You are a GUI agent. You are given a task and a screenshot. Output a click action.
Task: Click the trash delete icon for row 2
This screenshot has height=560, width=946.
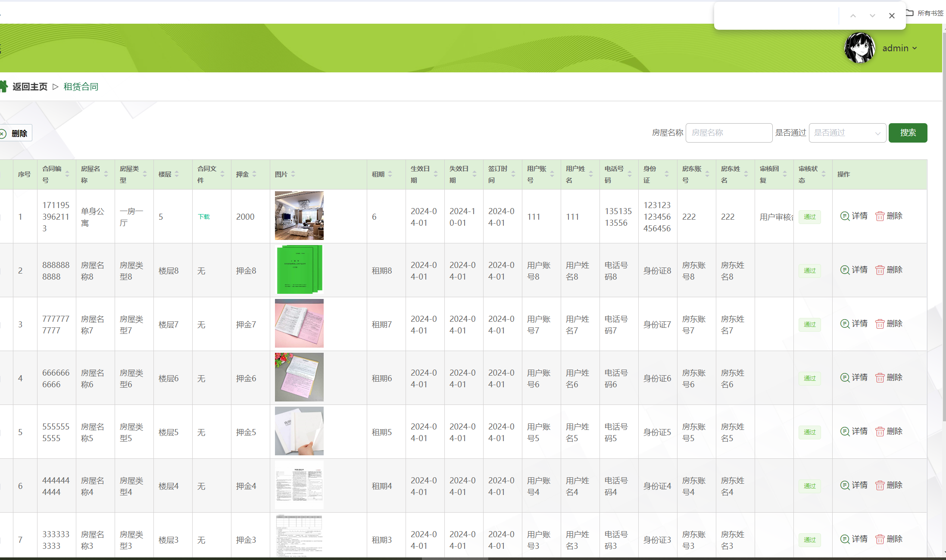point(880,270)
